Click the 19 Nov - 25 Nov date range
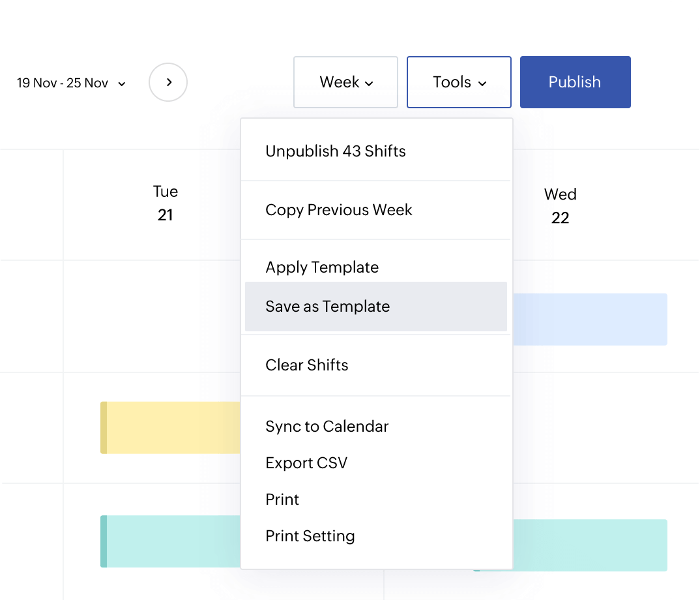 [62, 83]
